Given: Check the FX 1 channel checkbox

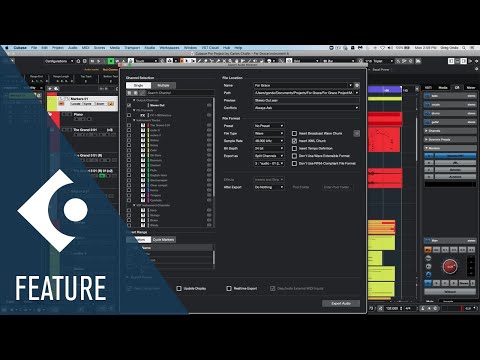Looking at the screenshot, I should 129,115.
